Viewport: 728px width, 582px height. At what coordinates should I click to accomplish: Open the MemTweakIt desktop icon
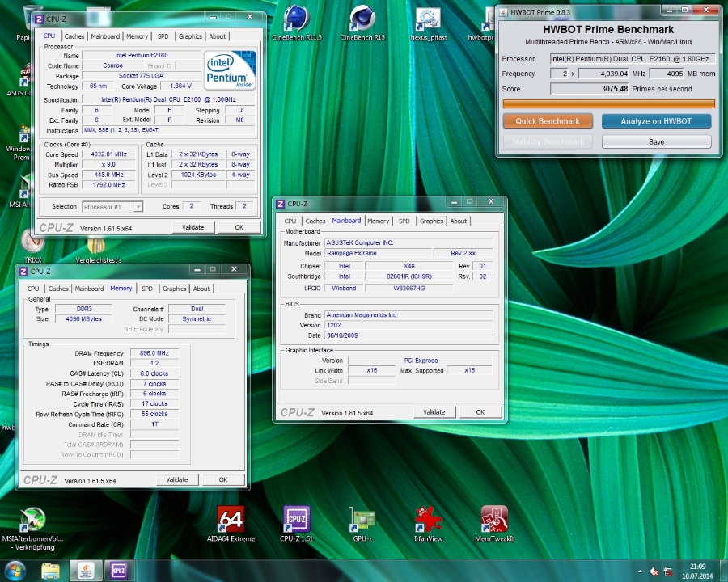494,524
